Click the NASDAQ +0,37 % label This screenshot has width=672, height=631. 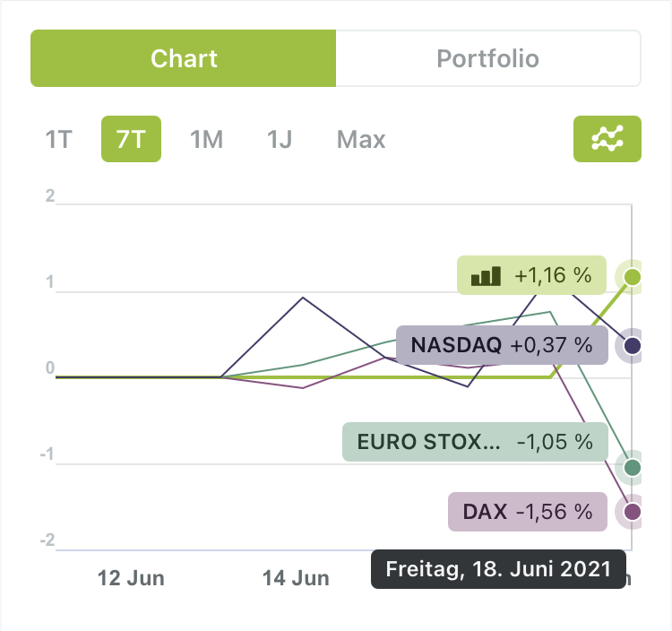(501, 345)
